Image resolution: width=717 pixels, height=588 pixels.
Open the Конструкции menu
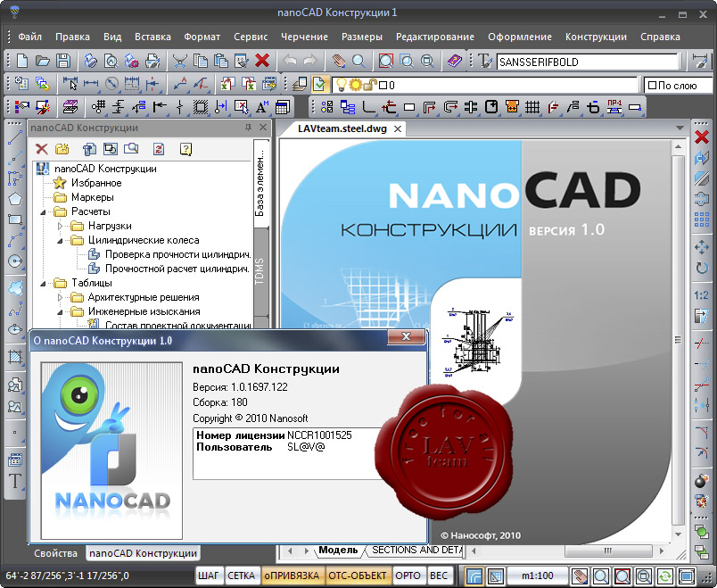point(596,37)
